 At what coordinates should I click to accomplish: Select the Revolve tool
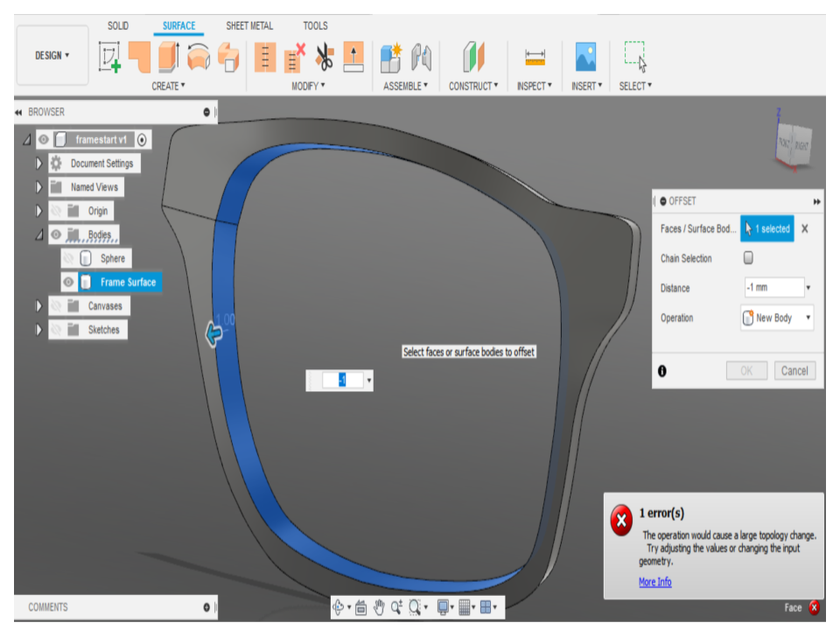[199, 55]
